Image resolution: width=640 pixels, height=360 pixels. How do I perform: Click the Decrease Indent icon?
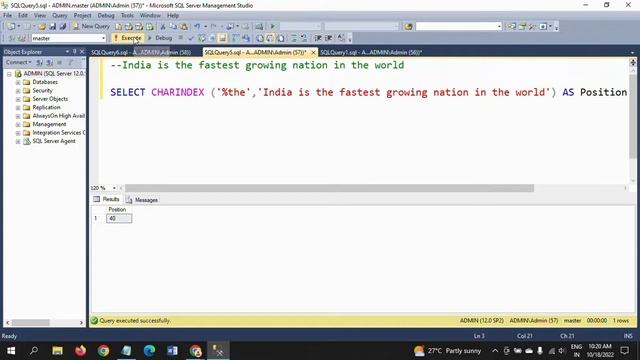[x=318, y=38]
